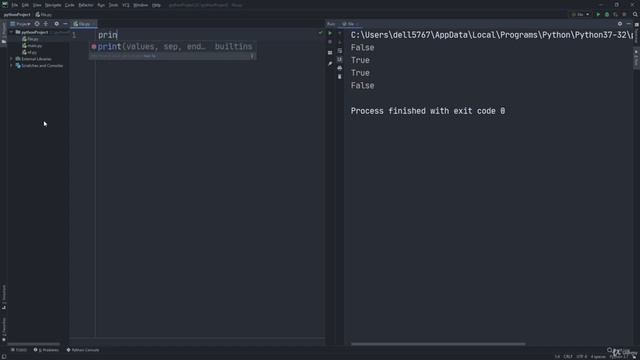Click the layout icon in Run panel

pyautogui.click(x=330, y=53)
